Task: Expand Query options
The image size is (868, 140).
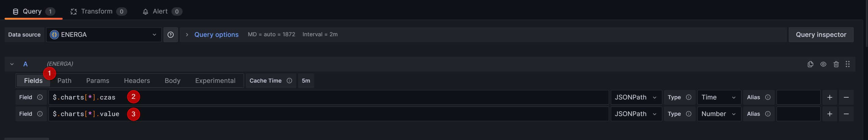Action: (216, 35)
